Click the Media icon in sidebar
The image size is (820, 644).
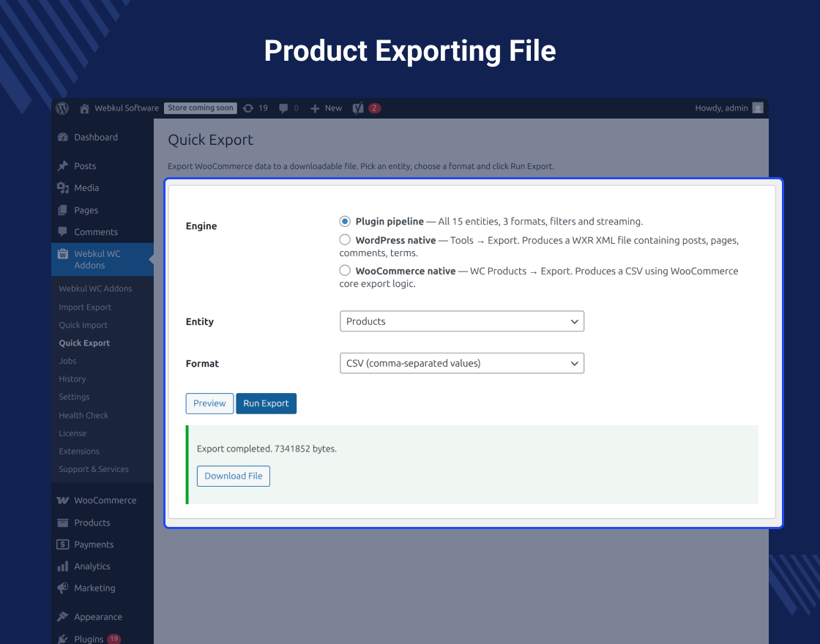pos(63,187)
